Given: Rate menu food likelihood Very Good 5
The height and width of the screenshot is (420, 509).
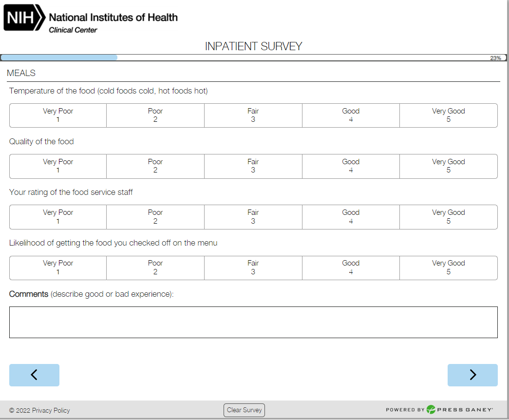Looking at the screenshot, I should tap(449, 267).
